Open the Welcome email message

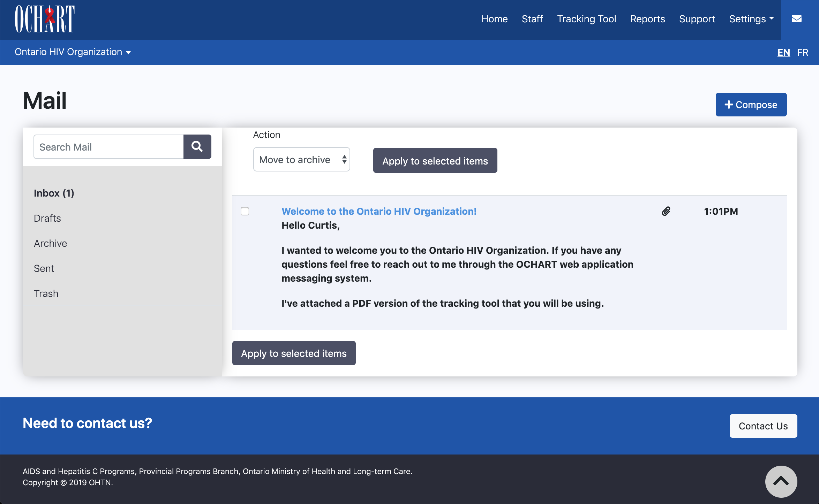[x=378, y=211]
